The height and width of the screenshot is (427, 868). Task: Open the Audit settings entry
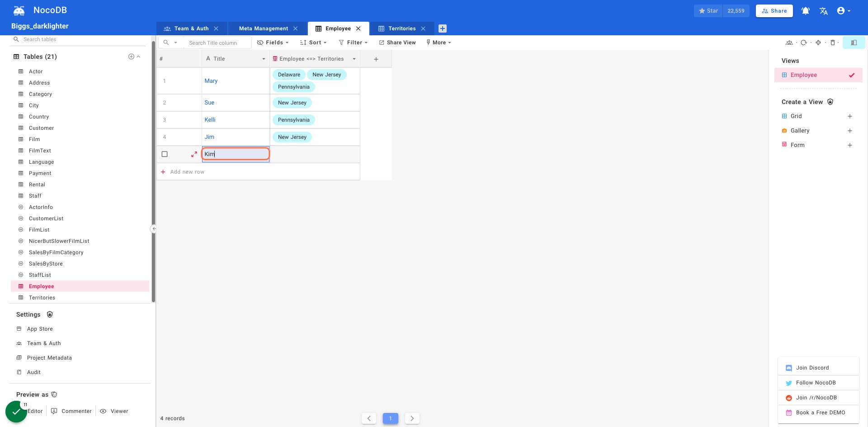[33, 372]
